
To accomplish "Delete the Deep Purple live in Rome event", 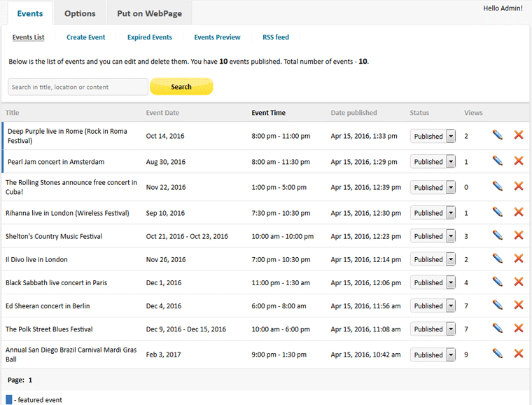I will click(519, 135).
